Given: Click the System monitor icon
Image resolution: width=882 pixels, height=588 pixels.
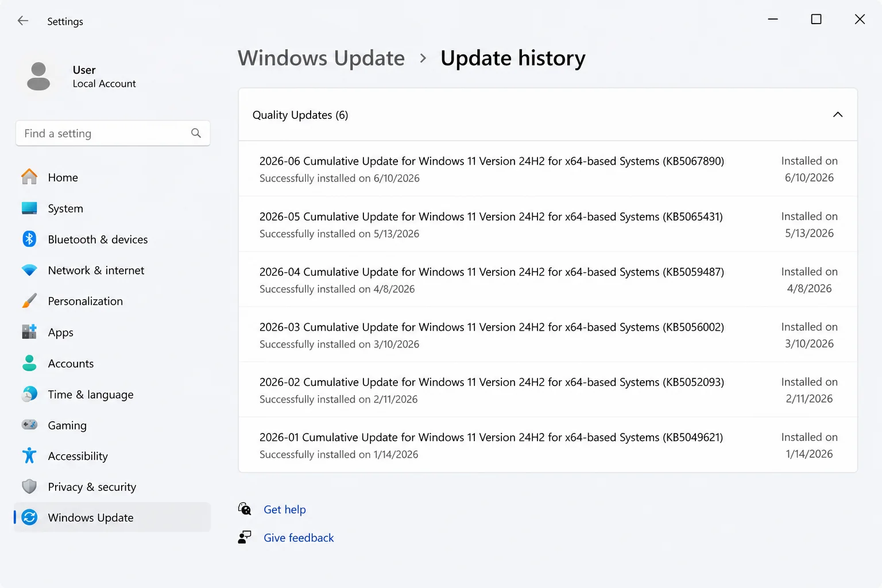Looking at the screenshot, I should (29, 208).
